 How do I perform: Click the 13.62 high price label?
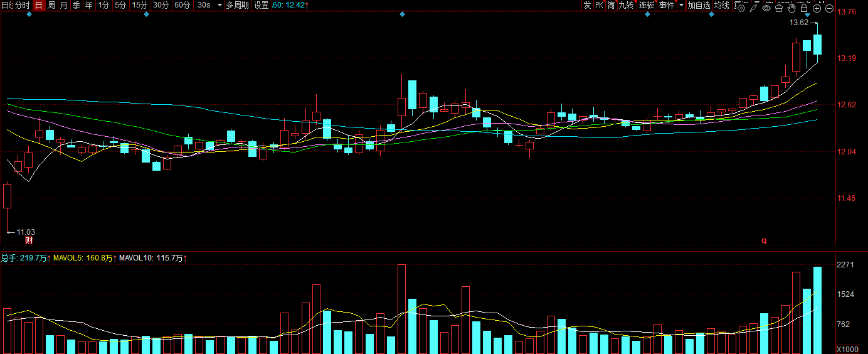tap(798, 23)
